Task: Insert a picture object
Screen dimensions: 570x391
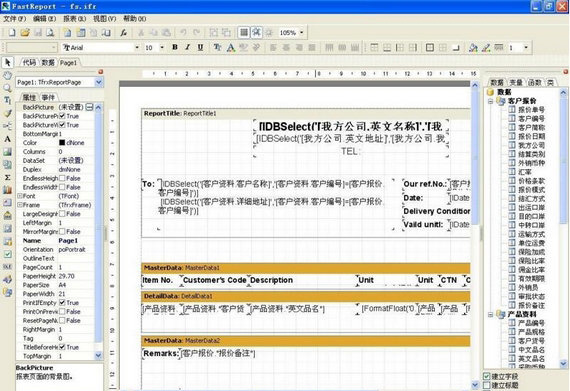Action: [8, 152]
